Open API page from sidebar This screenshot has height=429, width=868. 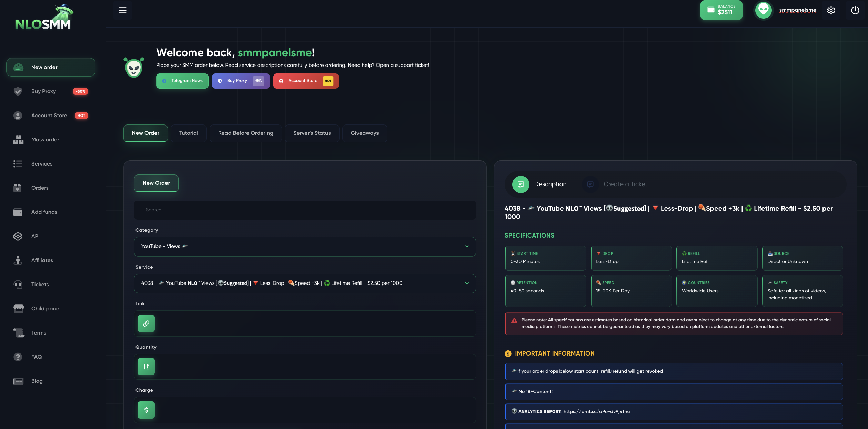[36, 236]
